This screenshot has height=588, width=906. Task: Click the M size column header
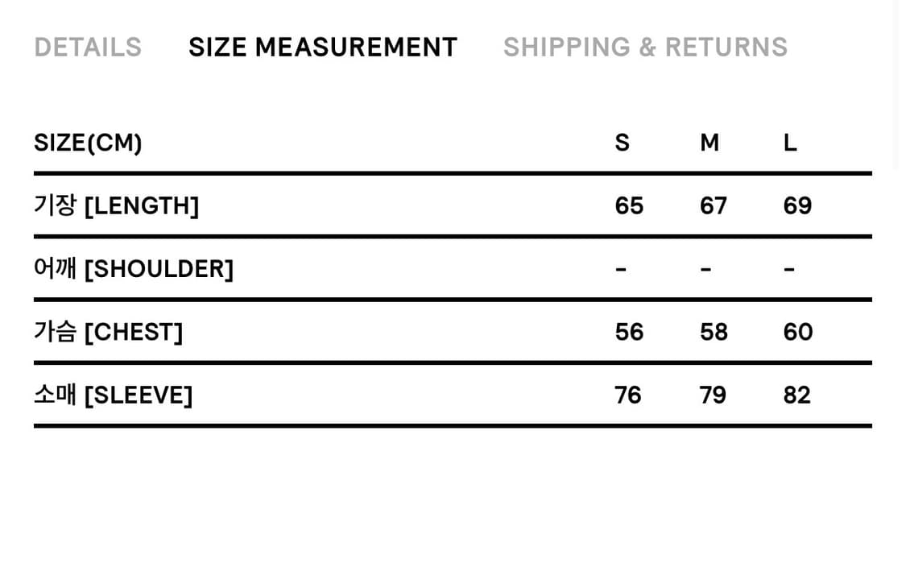pyautogui.click(x=709, y=143)
